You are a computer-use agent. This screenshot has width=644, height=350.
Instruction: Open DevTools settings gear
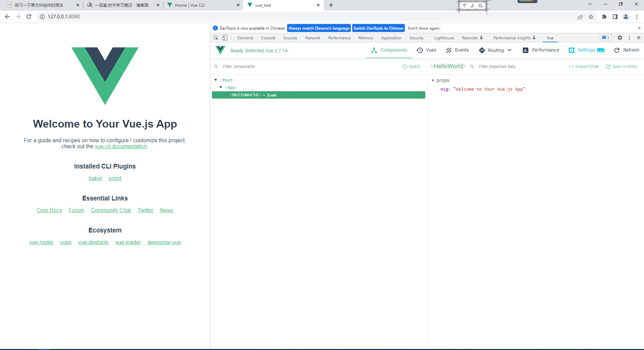[620, 38]
